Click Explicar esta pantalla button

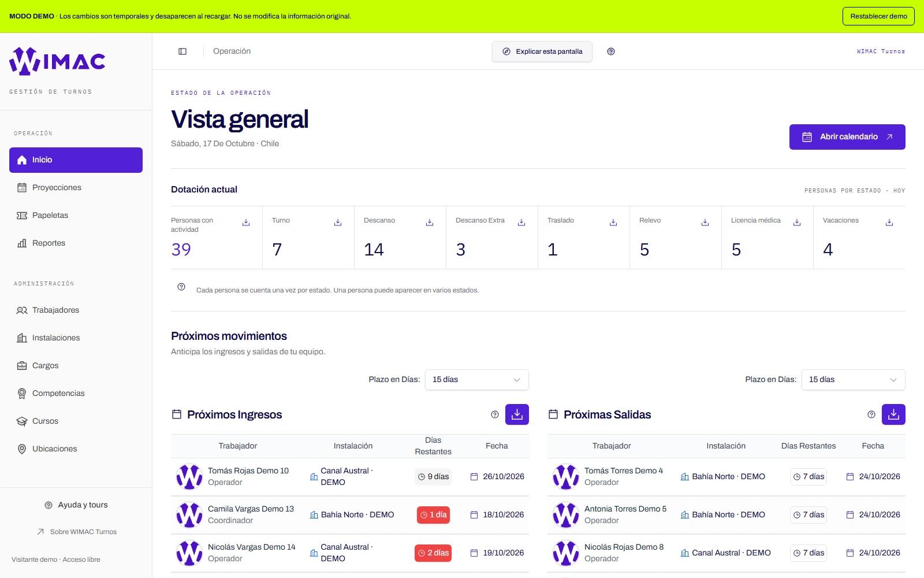(542, 51)
